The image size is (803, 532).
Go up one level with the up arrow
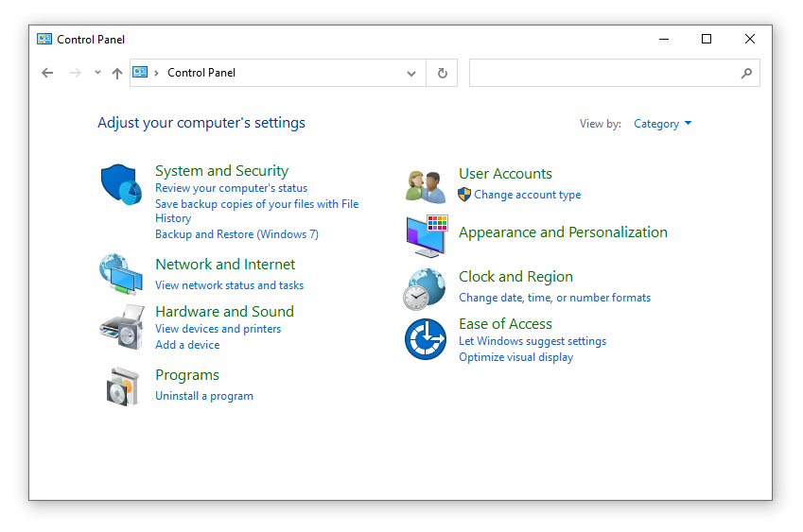(117, 73)
